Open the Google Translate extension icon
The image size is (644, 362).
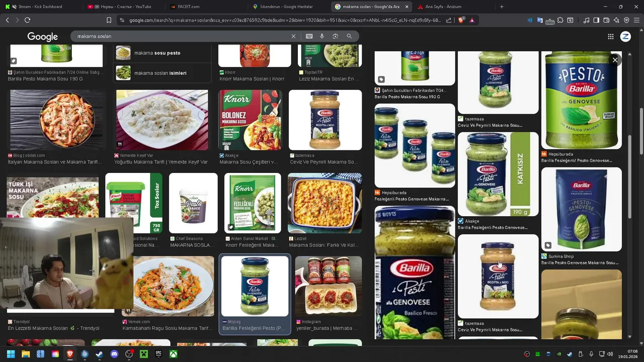pos(540,20)
